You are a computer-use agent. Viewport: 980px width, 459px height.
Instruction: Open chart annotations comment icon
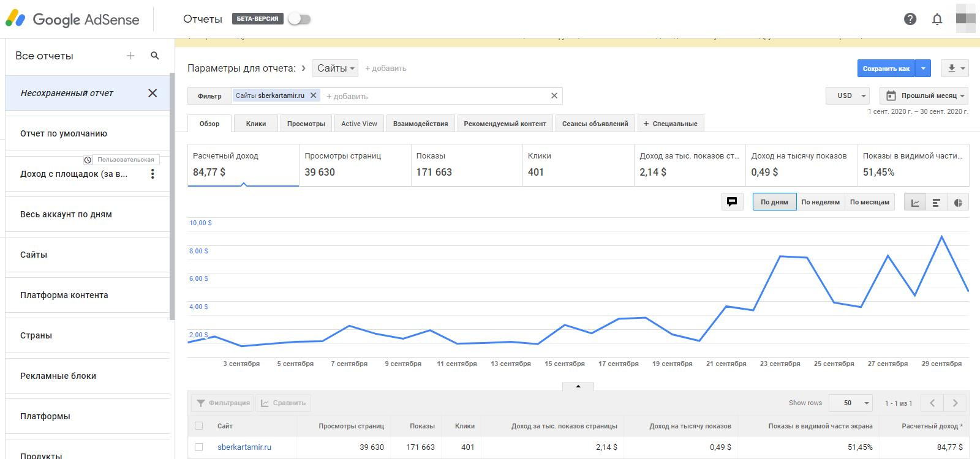point(731,202)
